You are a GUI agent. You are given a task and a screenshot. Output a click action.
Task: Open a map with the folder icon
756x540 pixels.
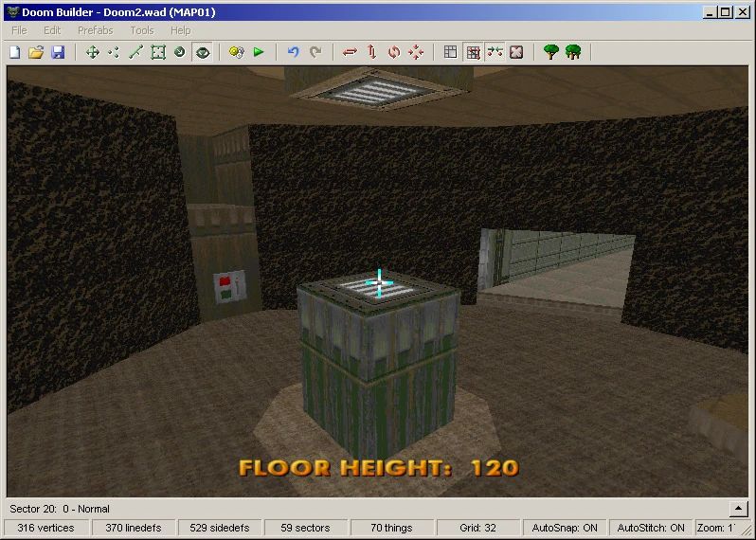(x=36, y=52)
